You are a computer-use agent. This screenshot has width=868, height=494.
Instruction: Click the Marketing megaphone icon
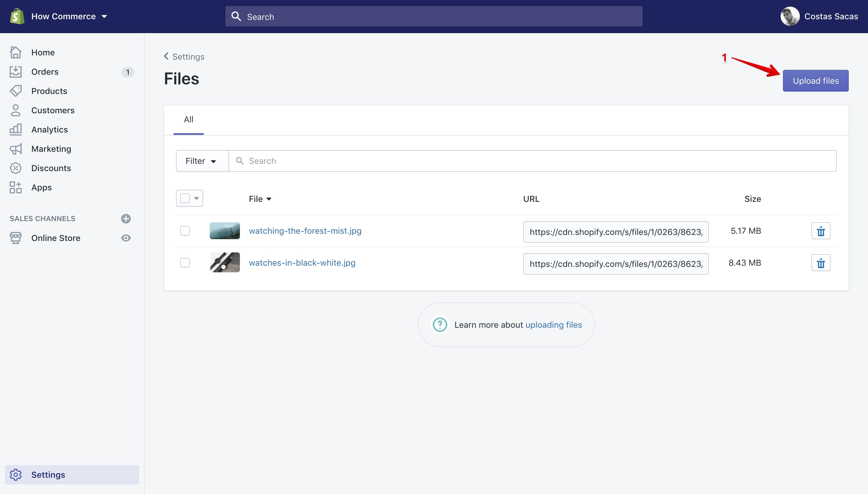click(x=16, y=149)
